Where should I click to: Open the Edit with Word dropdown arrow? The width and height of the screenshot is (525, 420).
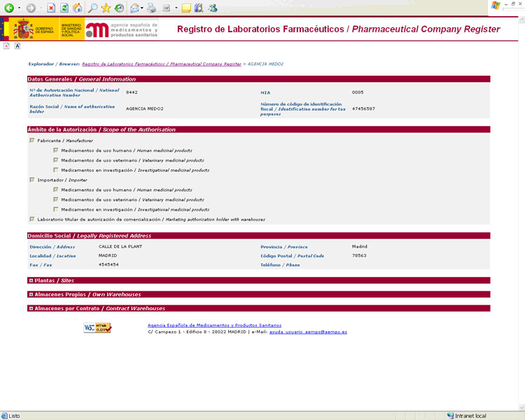[176, 8]
